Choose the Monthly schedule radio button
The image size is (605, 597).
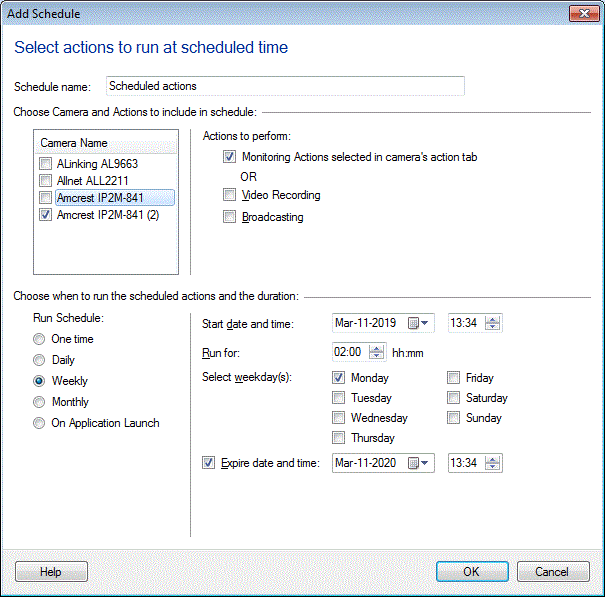pyautogui.click(x=40, y=402)
